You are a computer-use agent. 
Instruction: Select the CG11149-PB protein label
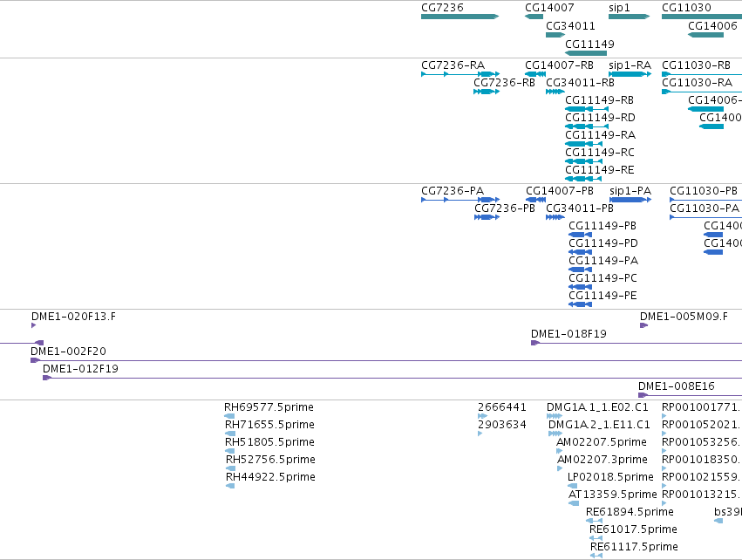pos(602,226)
